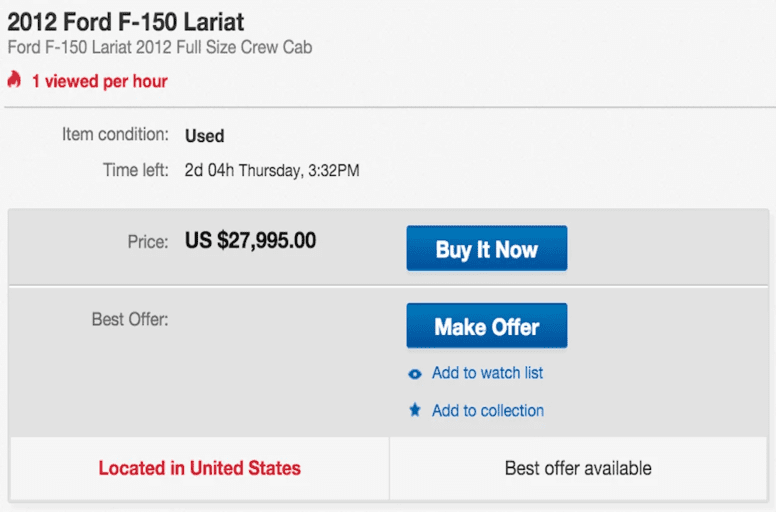
Task: Click the Price label
Action: (x=147, y=242)
